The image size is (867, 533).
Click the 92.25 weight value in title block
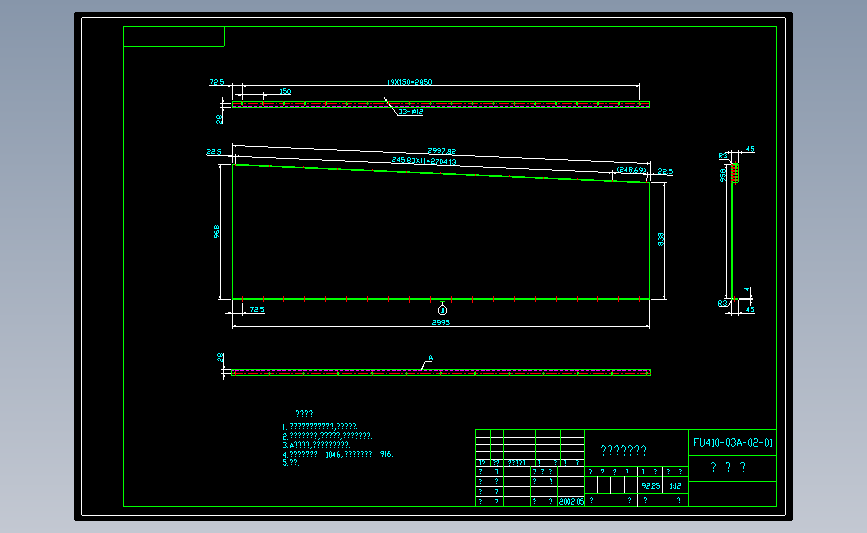click(651, 486)
